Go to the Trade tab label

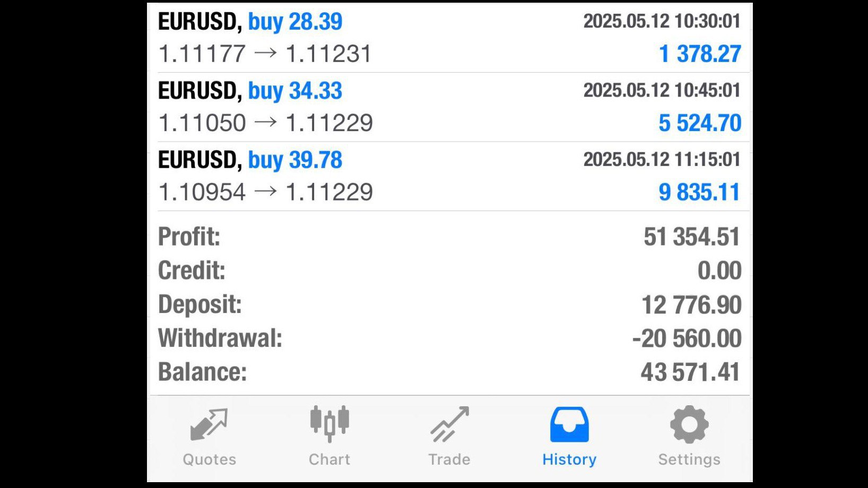tap(449, 459)
